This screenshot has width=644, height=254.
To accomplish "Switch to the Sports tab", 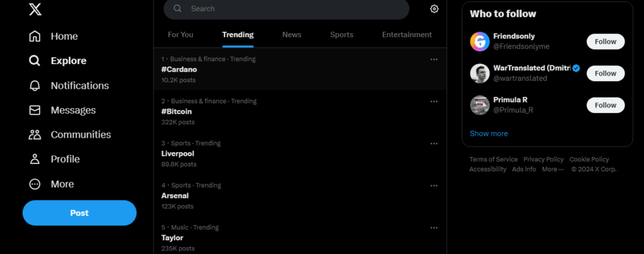I will 341,35.
